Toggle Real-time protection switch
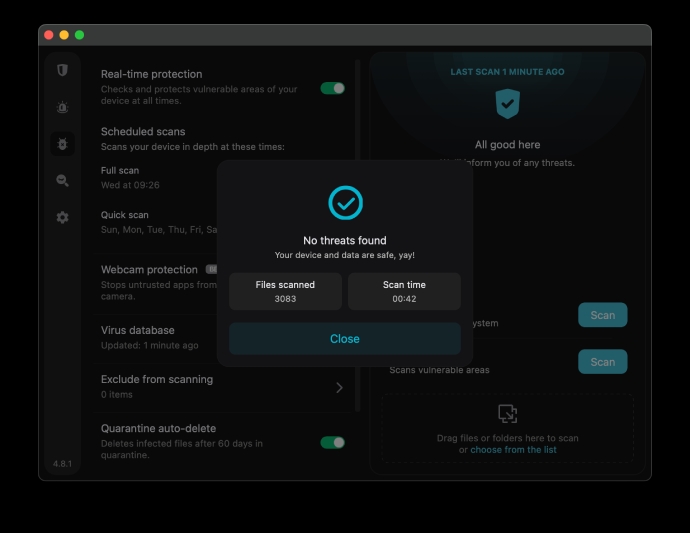The width and height of the screenshot is (690, 533). [x=332, y=88]
